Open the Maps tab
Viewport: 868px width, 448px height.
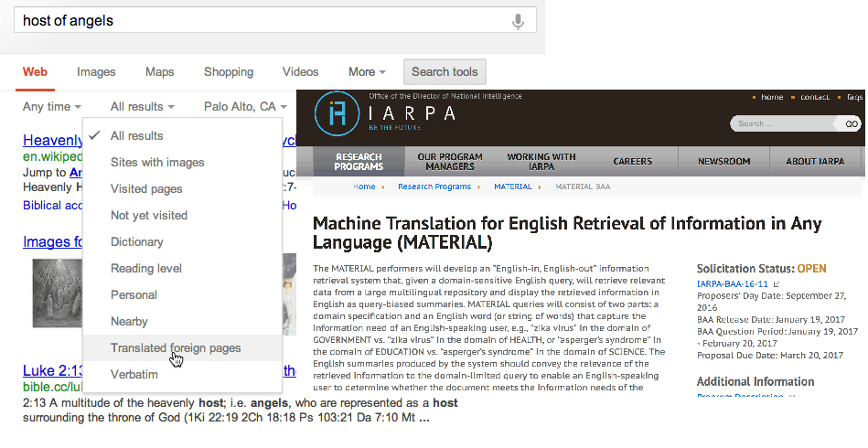pyautogui.click(x=159, y=72)
